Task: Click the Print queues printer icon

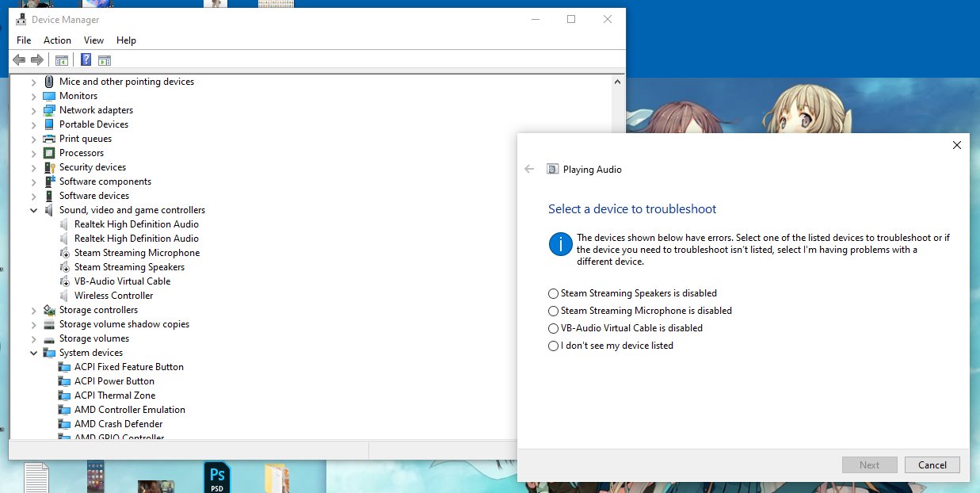Action: 49,139
